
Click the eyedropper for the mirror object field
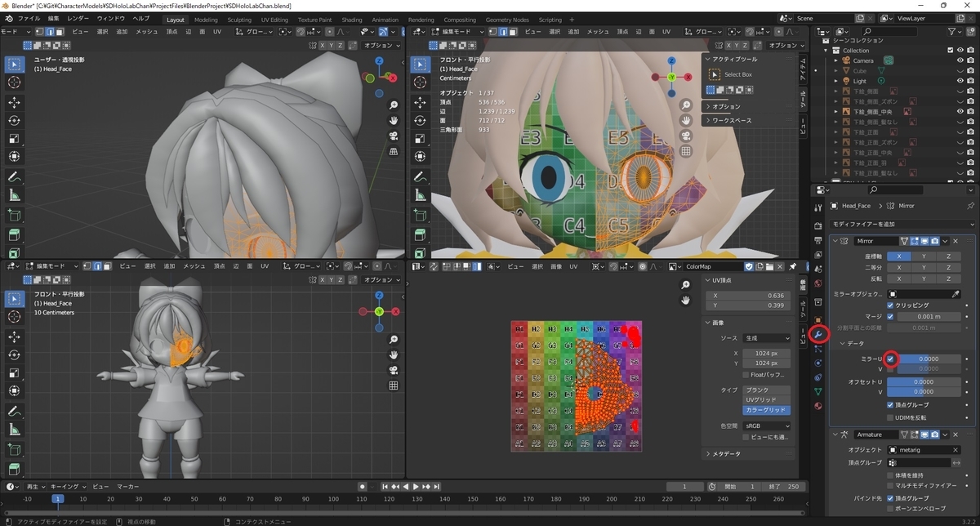[x=956, y=293]
